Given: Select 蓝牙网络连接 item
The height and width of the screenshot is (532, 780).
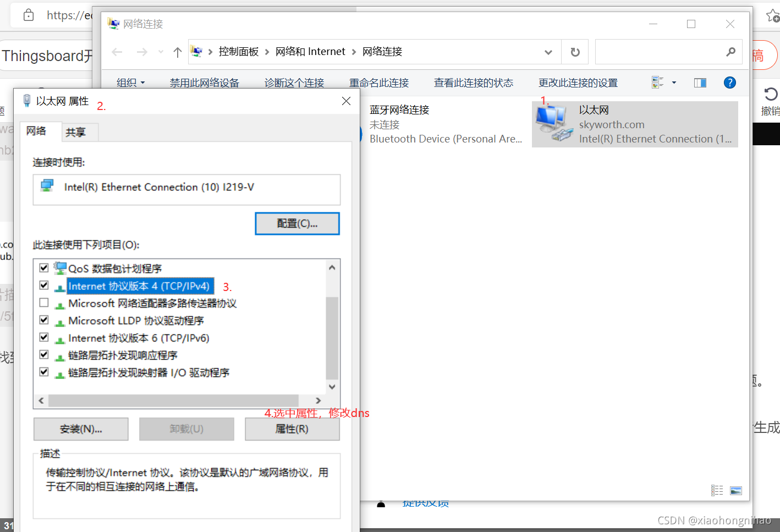Looking at the screenshot, I should (446, 124).
